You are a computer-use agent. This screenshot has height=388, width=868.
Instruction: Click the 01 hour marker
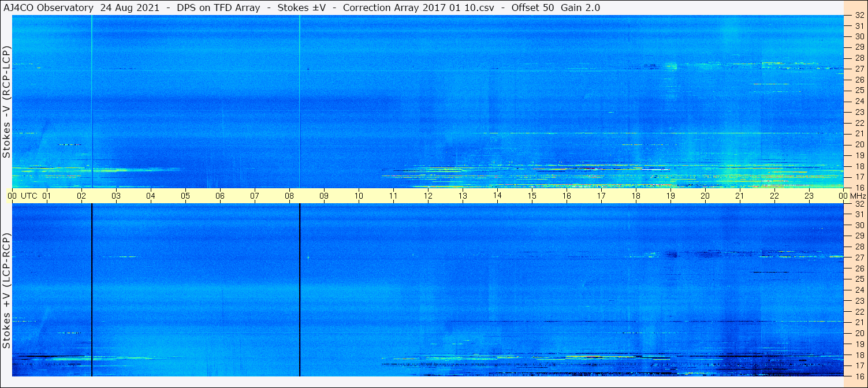pos(47,196)
